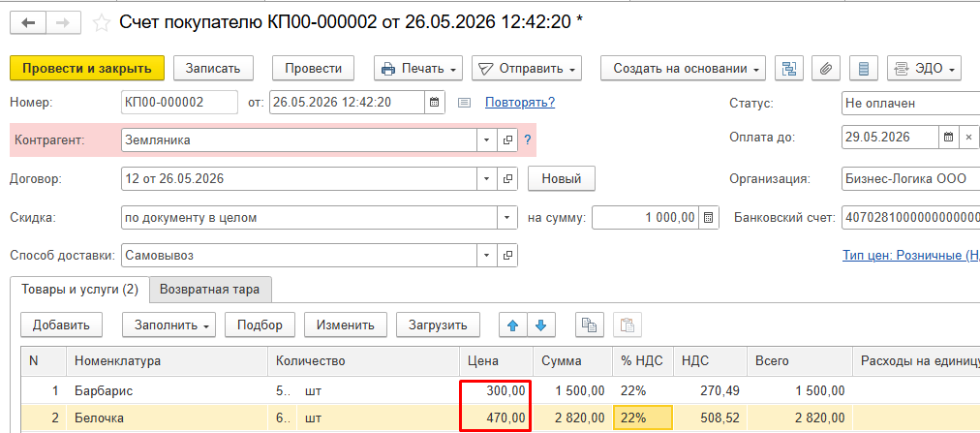980x433 pixels.
Task: Expand Скидка dropdown arrow
Action: point(506,217)
